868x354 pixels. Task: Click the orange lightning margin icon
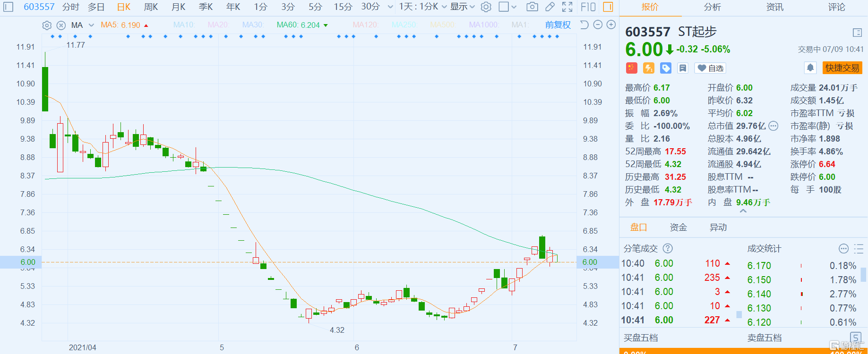pos(649,68)
